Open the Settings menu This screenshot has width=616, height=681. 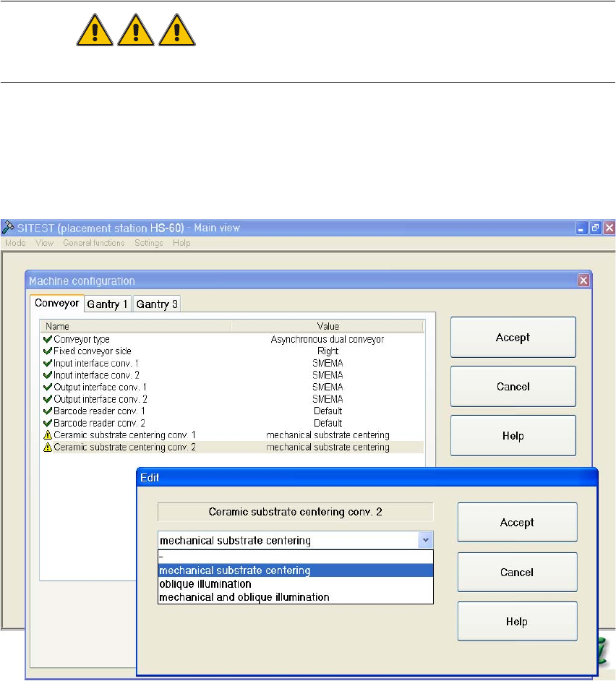point(148,243)
